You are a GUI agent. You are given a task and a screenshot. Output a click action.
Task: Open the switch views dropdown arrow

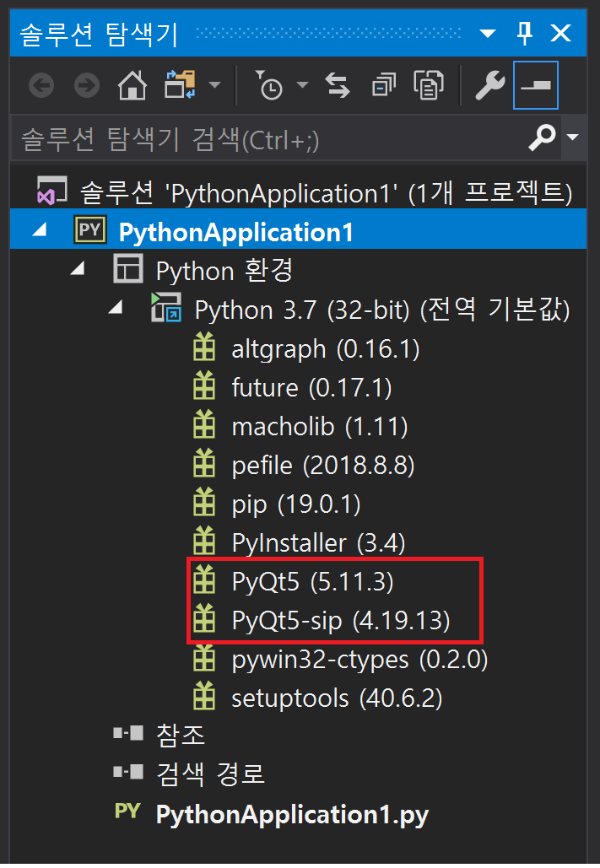coord(215,85)
